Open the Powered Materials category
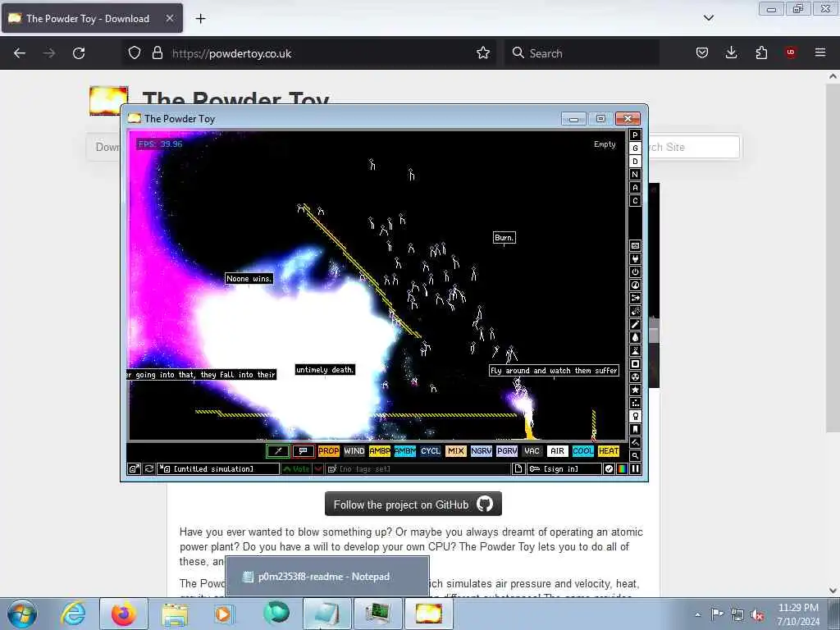 (635, 272)
